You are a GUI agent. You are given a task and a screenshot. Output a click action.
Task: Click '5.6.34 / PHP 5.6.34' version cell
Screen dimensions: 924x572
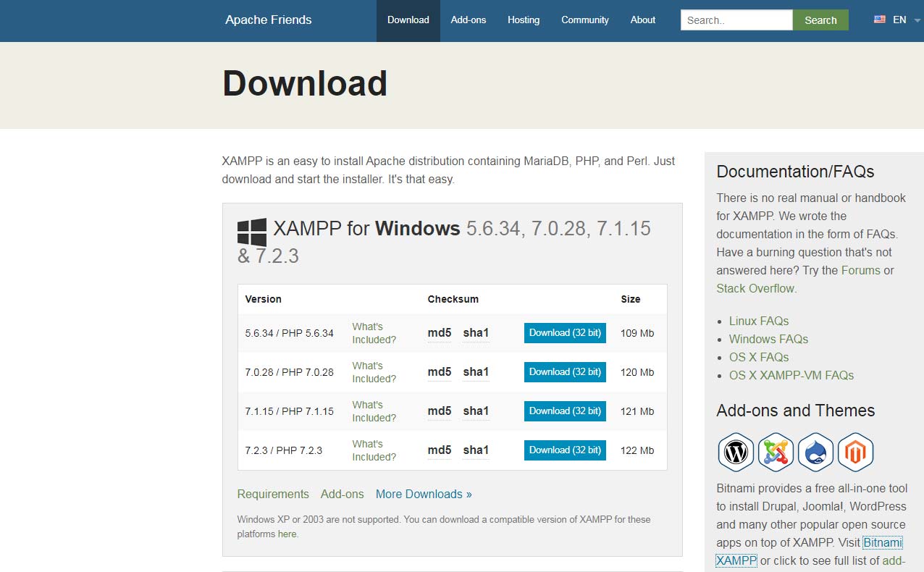290,333
